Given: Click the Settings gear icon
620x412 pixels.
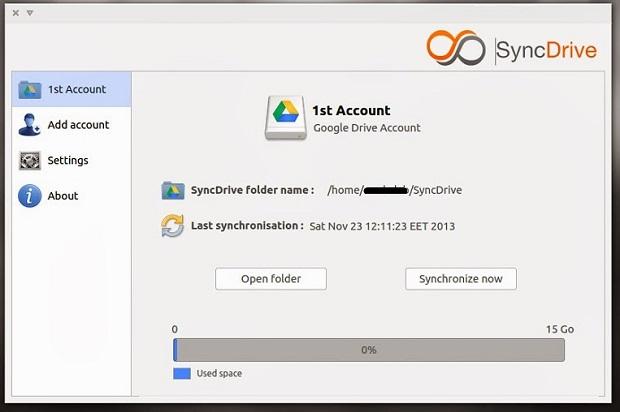Looking at the screenshot, I should coord(30,161).
